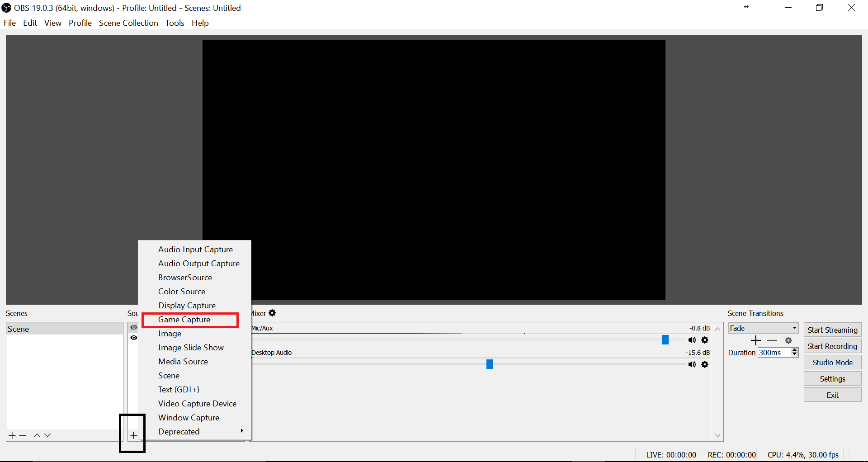Choose Window Capture source
This screenshot has width=868, height=462.
[x=194, y=418]
